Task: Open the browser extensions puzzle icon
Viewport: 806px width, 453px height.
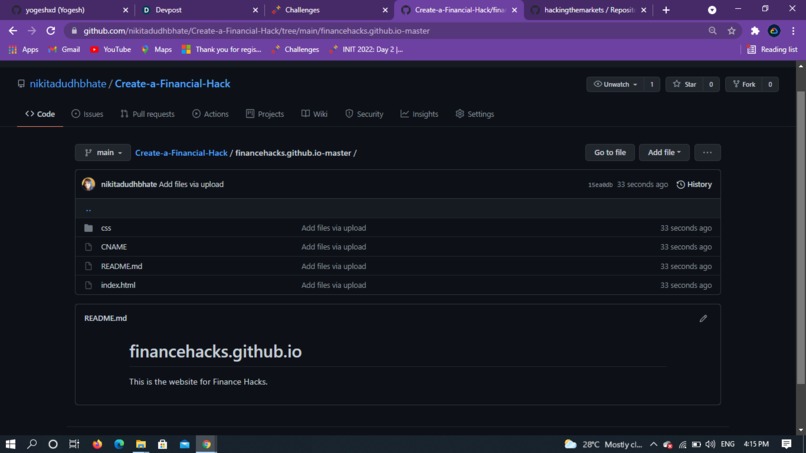Action: pyautogui.click(x=755, y=31)
